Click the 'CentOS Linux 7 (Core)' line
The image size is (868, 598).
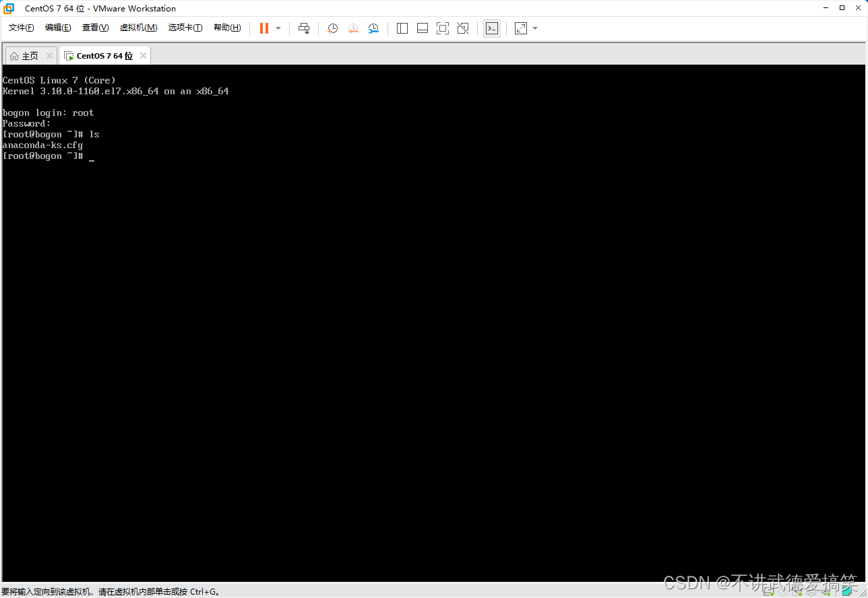pyautogui.click(x=59, y=80)
